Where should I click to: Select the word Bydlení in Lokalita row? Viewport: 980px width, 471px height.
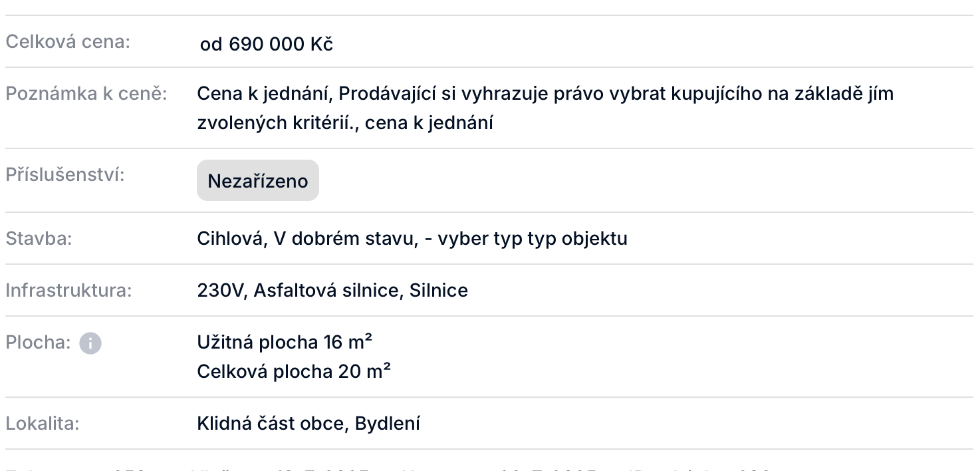pyautogui.click(x=387, y=423)
